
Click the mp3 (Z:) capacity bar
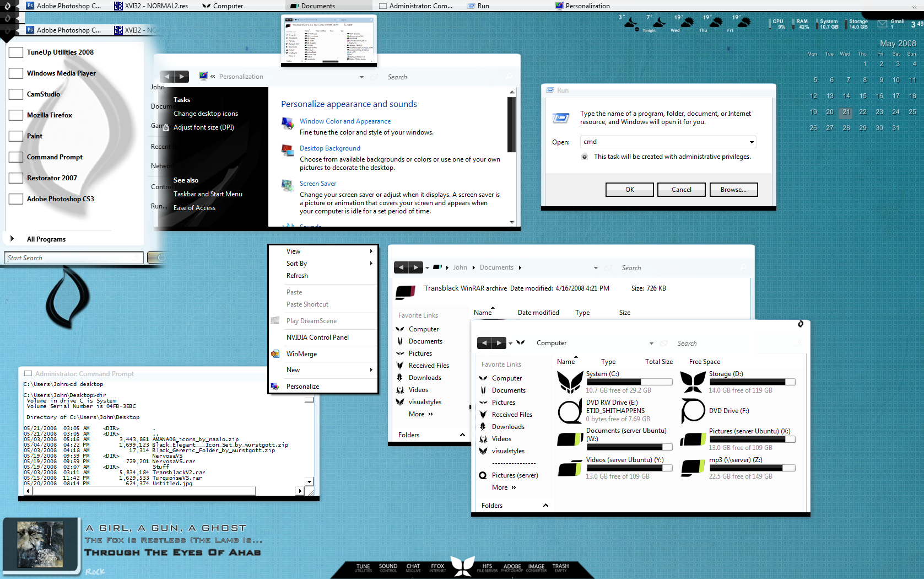coord(752,468)
